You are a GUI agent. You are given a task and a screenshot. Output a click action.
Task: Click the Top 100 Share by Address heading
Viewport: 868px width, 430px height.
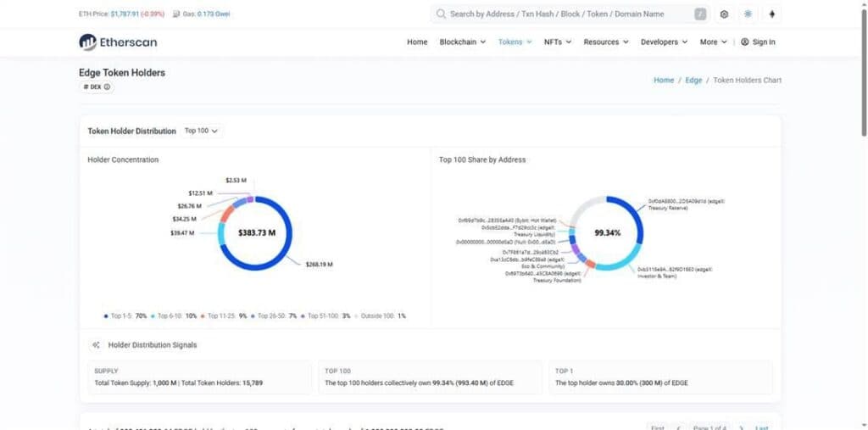(x=482, y=159)
